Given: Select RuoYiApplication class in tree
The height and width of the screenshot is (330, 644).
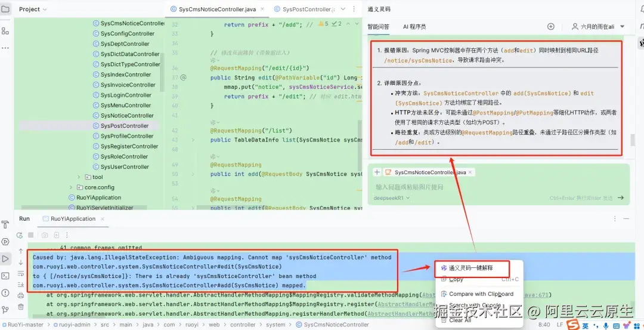Looking at the screenshot, I should (98, 198).
